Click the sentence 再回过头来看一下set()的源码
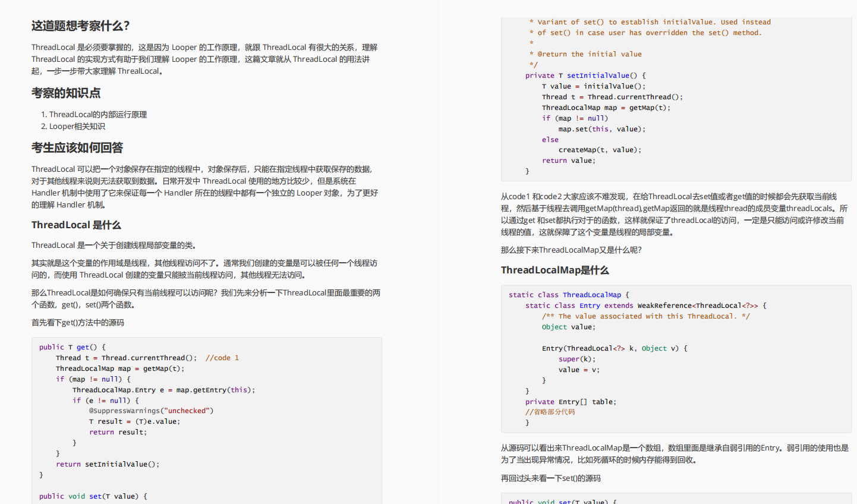This screenshot has width=857, height=504. (x=551, y=478)
